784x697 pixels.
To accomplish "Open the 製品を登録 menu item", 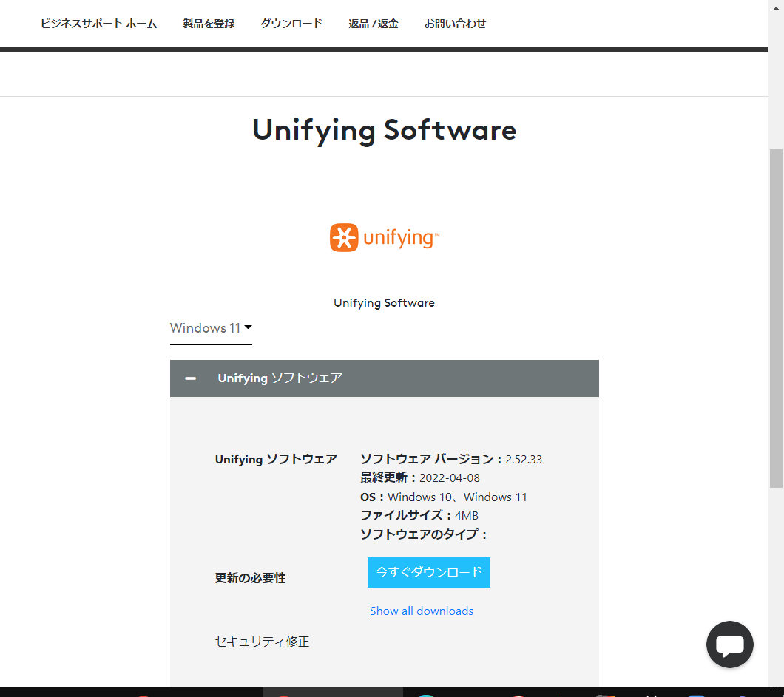I will [209, 24].
